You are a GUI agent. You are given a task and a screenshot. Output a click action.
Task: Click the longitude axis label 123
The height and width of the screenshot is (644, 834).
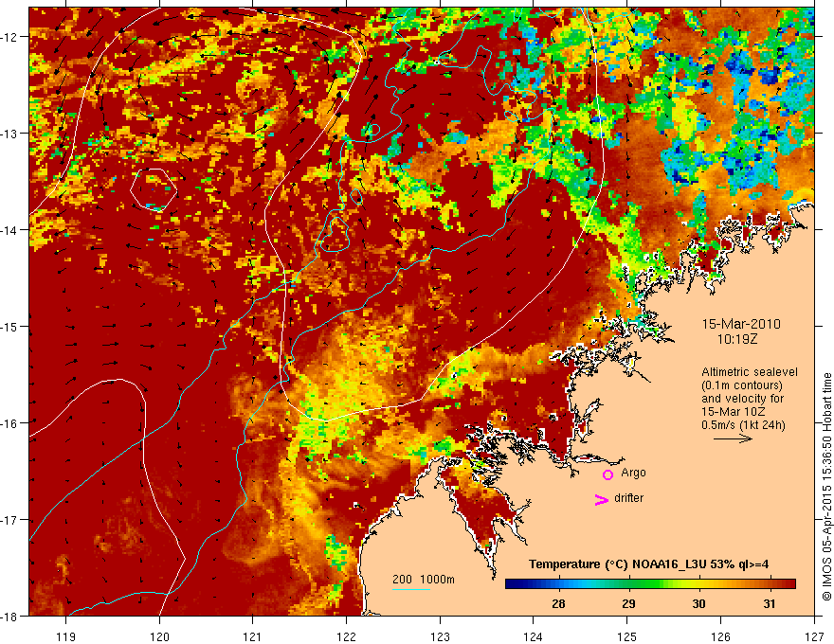(x=440, y=636)
